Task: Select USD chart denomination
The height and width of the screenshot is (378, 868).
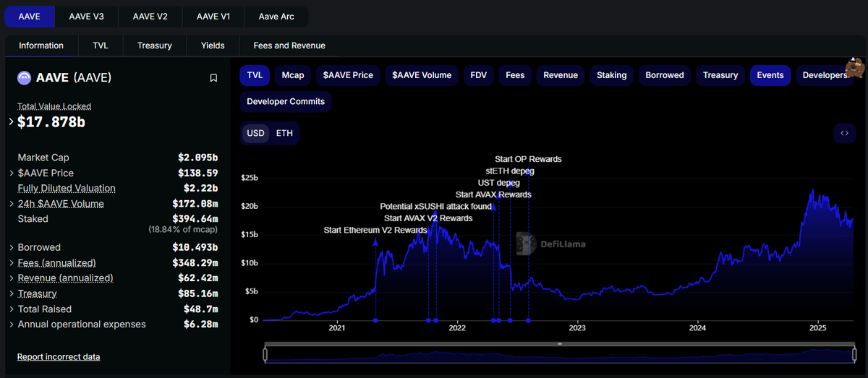Action: [255, 134]
